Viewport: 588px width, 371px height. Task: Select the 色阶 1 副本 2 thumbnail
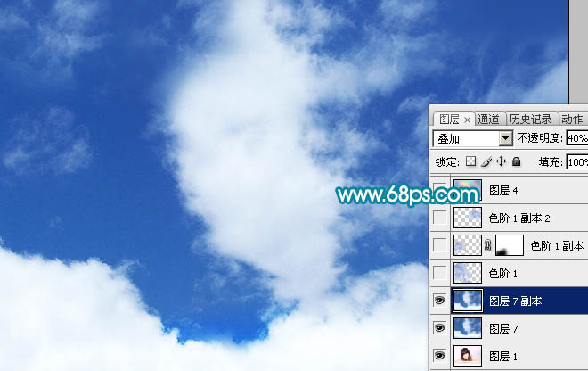(x=468, y=218)
